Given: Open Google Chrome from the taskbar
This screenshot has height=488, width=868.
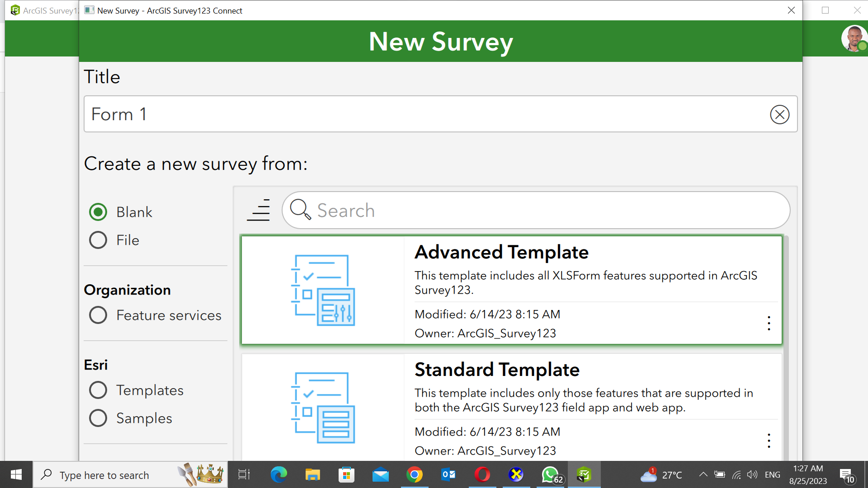Looking at the screenshot, I should (x=415, y=474).
